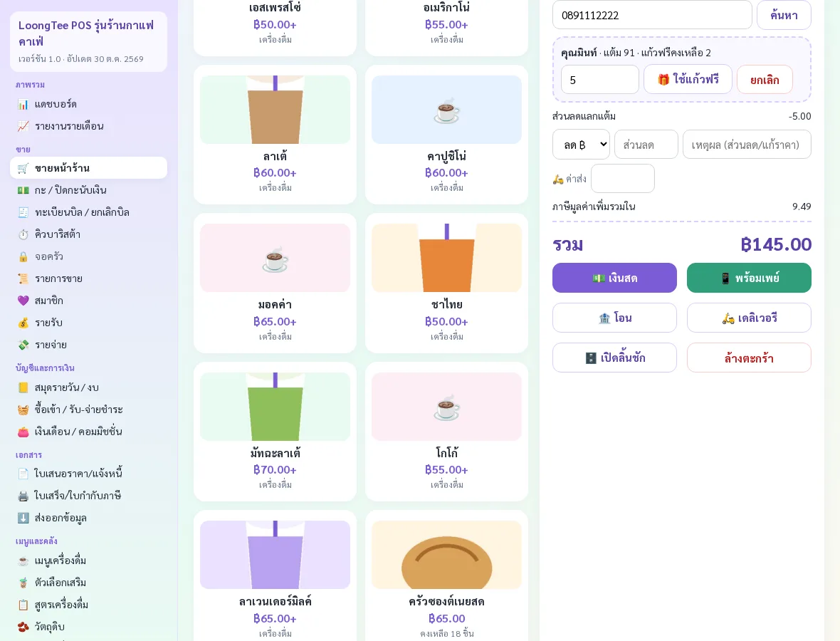
Task: Select the มัทฉะลาเต้ product card
Action: point(275,432)
